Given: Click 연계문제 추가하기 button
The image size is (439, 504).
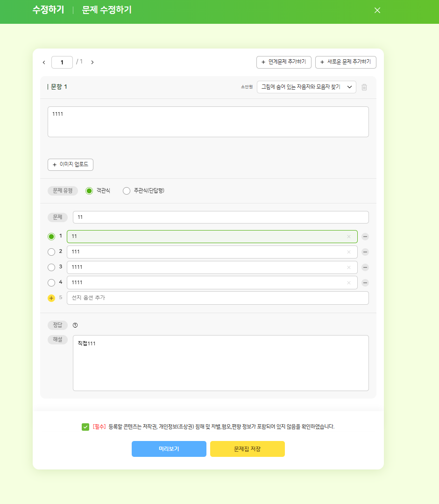Looking at the screenshot, I should 284,62.
